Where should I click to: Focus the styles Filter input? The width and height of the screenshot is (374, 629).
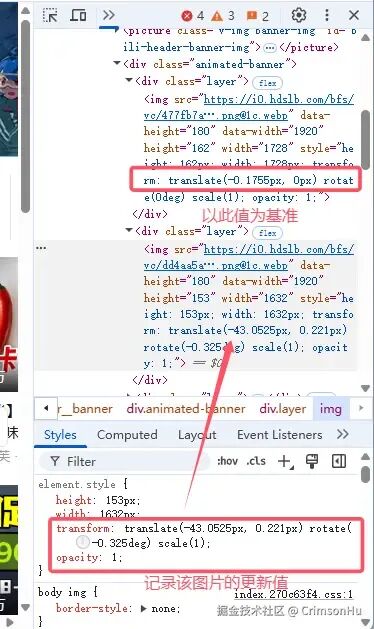[124, 461]
